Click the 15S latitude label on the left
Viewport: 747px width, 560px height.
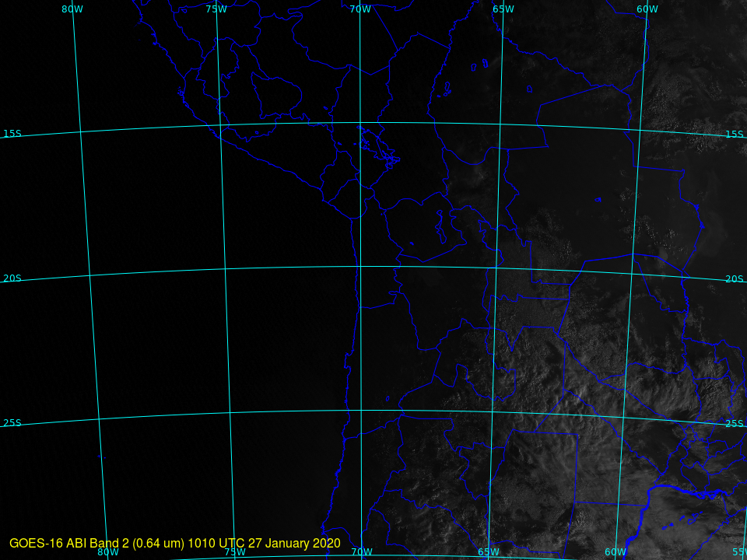[12, 134]
